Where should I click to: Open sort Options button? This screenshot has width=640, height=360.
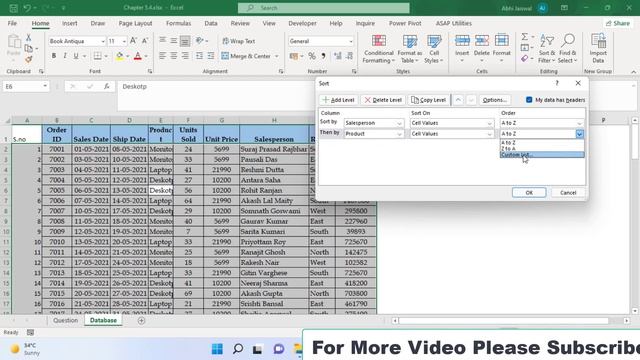[x=494, y=100]
